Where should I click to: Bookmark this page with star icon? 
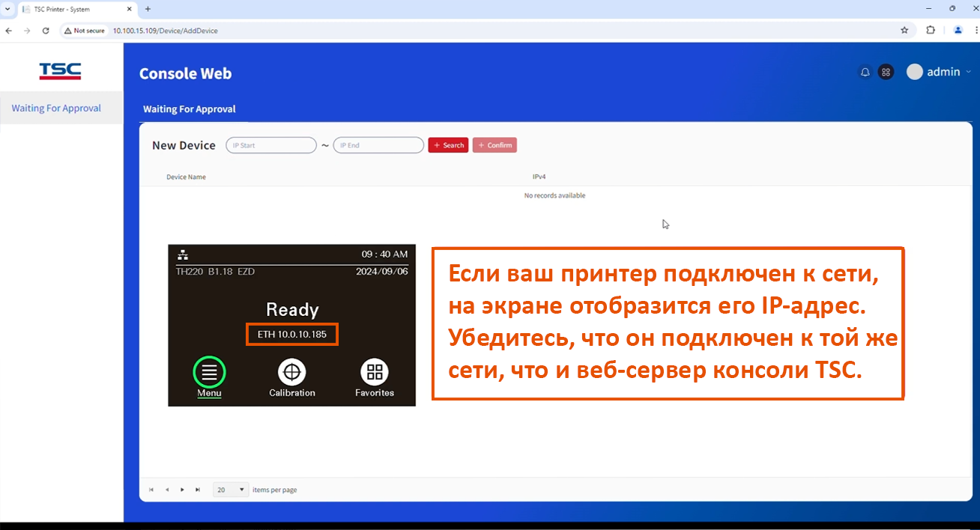(x=904, y=31)
